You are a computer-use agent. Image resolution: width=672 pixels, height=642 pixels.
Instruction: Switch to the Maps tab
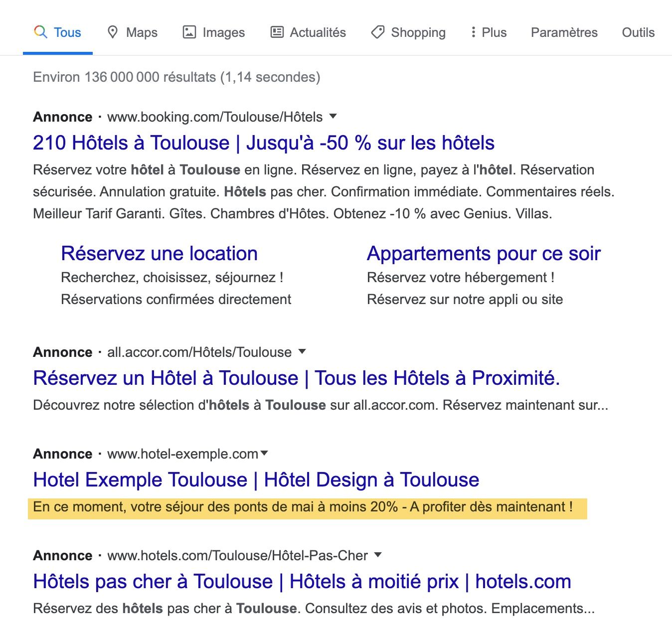click(132, 32)
